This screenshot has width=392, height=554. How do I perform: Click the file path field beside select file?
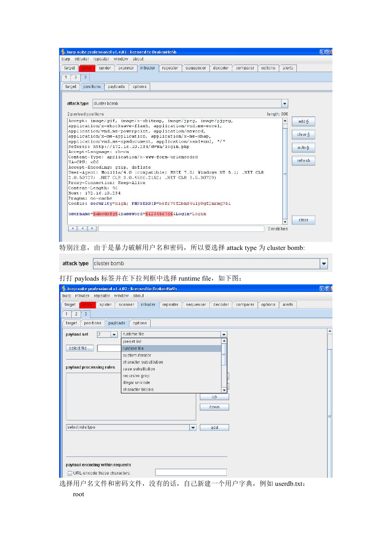[x=109, y=348]
